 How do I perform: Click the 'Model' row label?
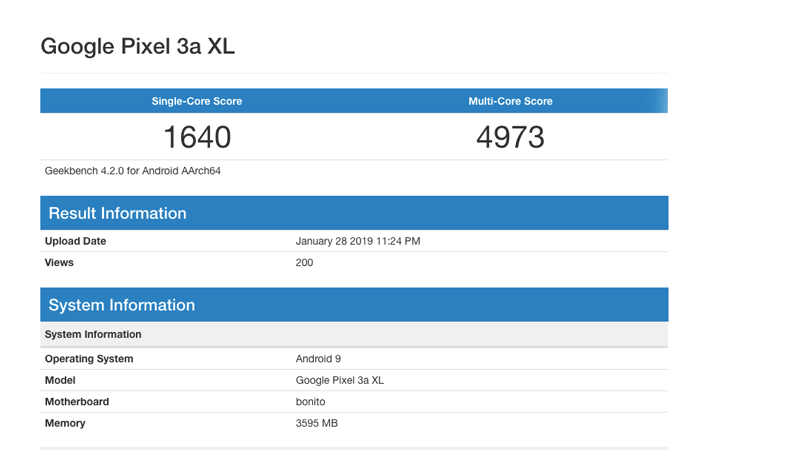60,380
